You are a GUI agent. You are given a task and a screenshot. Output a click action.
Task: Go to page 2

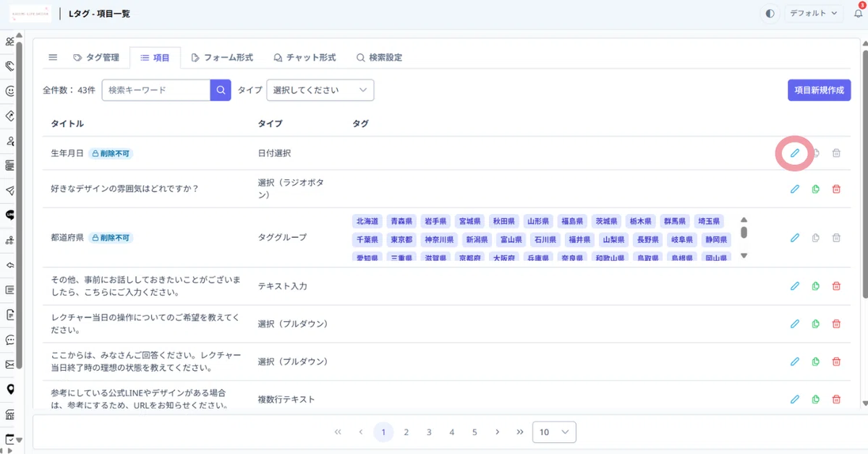click(407, 432)
